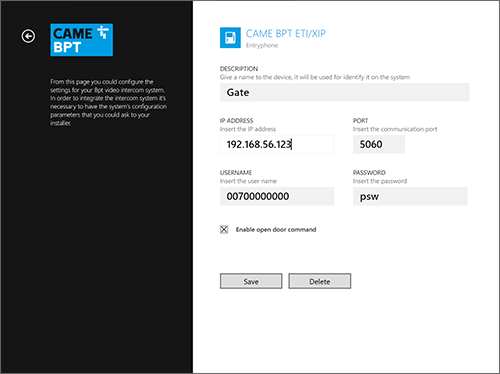Click the 'Insert the user name' hint
The image size is (500, 374).
[x=248, y=181]
